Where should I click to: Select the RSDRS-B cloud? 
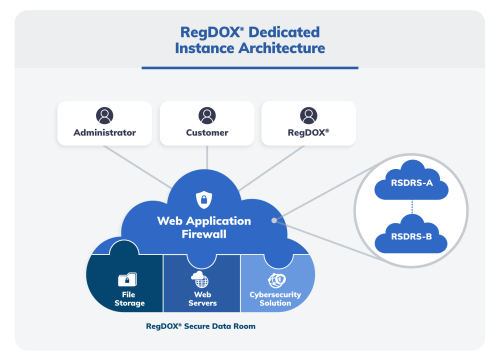[x=411, y=234]
